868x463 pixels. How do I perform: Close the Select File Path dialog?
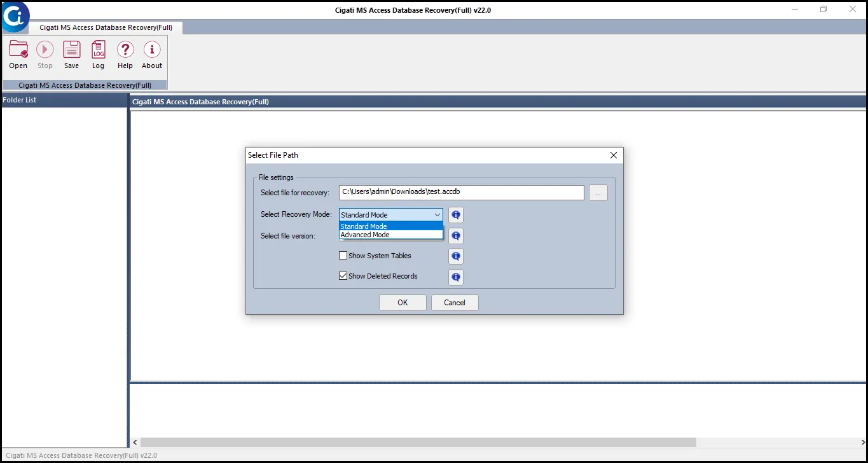614,155
